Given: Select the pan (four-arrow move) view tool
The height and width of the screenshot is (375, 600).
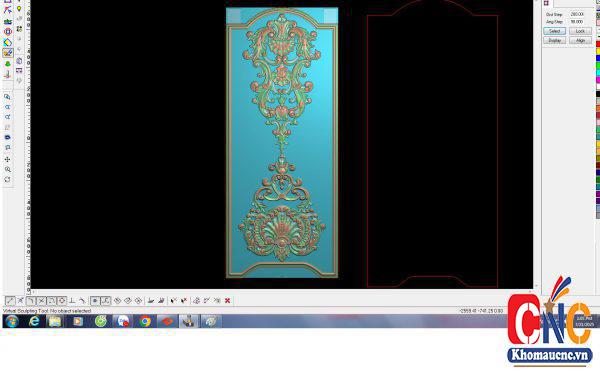Looking at the screenshot, I should (x=7, y=159).
